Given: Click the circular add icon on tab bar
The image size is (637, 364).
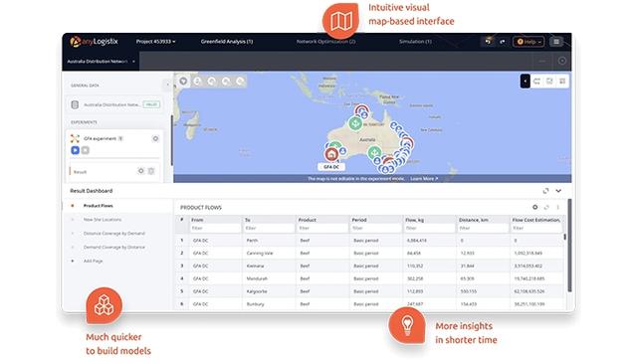Looking at the screenshot, I should (562, 61).
